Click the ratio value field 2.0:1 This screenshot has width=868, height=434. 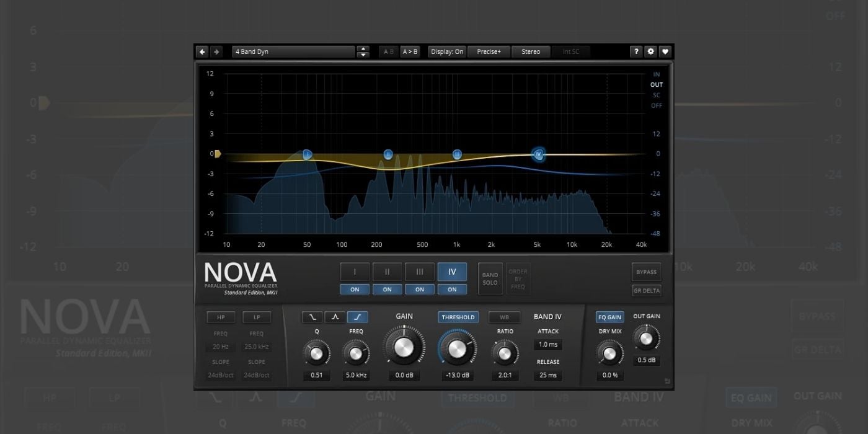coord(505,375)
